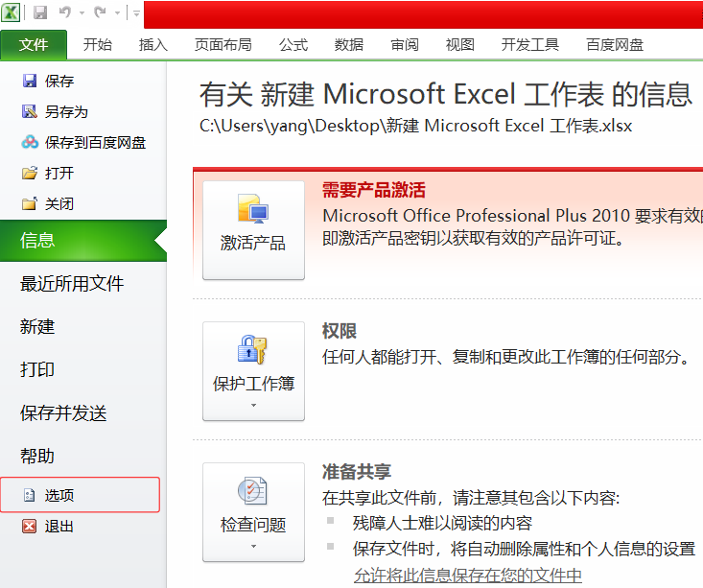
Task: Open the 打印 backstage section
Action: [x=37, y=369]
